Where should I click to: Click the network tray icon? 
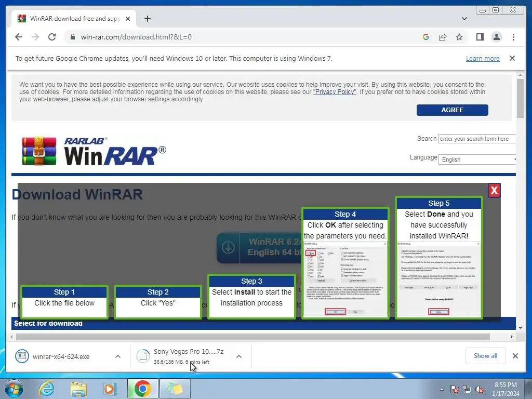[467, 389]
